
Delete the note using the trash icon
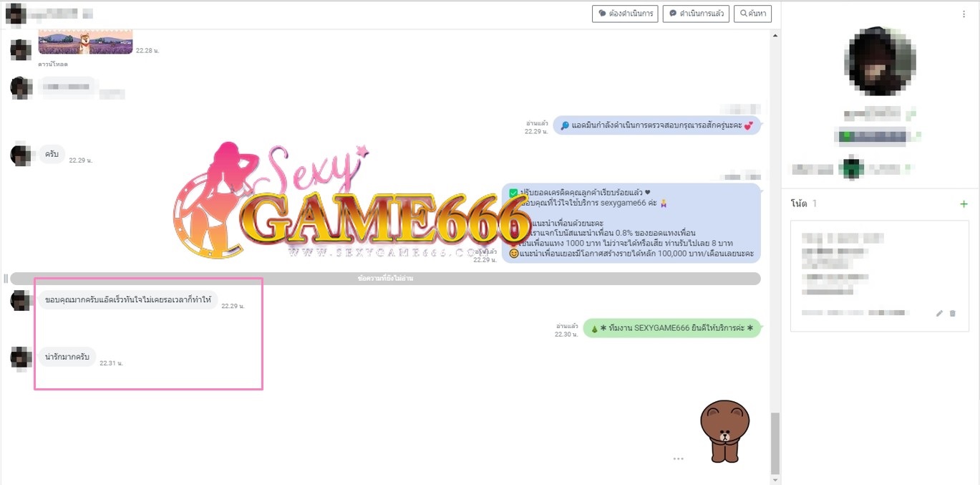[952, 313]
